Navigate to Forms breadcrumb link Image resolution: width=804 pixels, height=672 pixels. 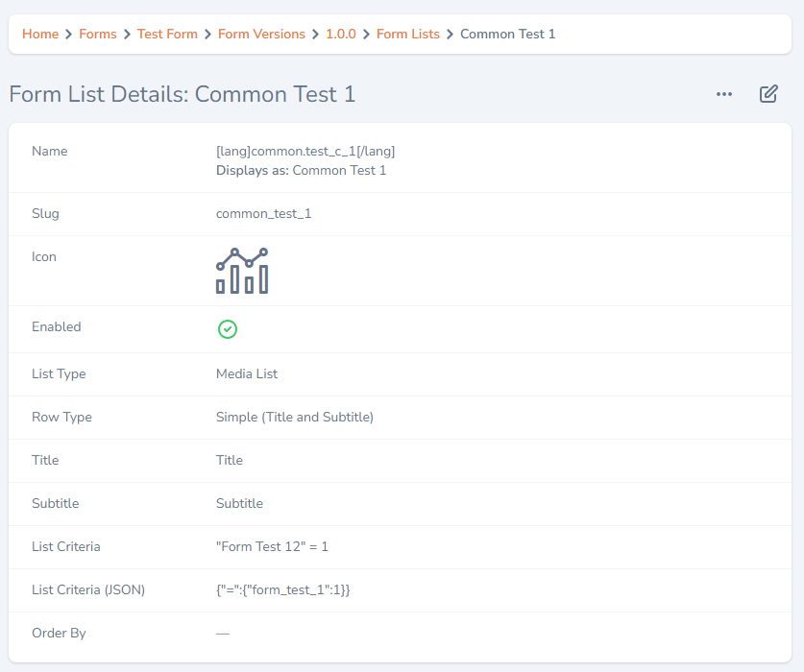[98, 35]
